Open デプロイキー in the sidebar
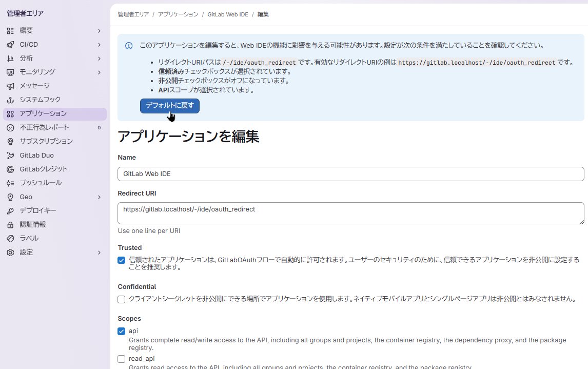 (x=55, y=211)
